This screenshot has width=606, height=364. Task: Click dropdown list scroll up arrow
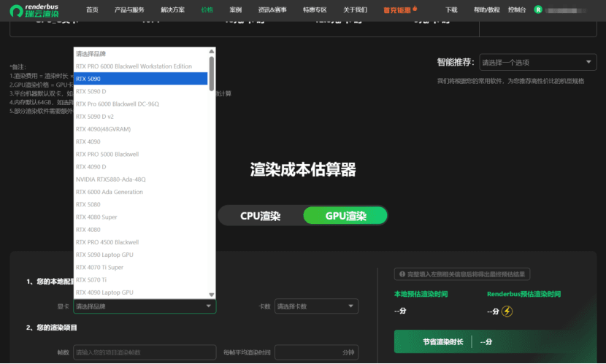(x=212, y=51)
